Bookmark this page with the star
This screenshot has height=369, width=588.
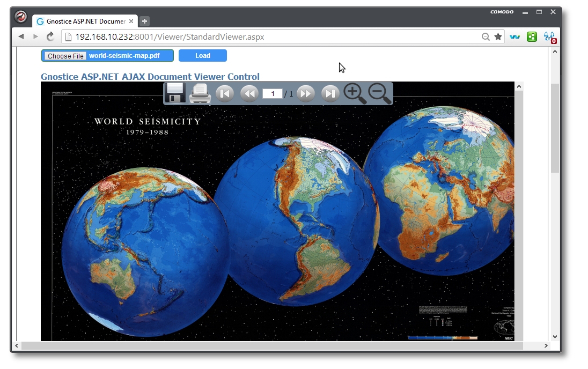click(498, 37)
